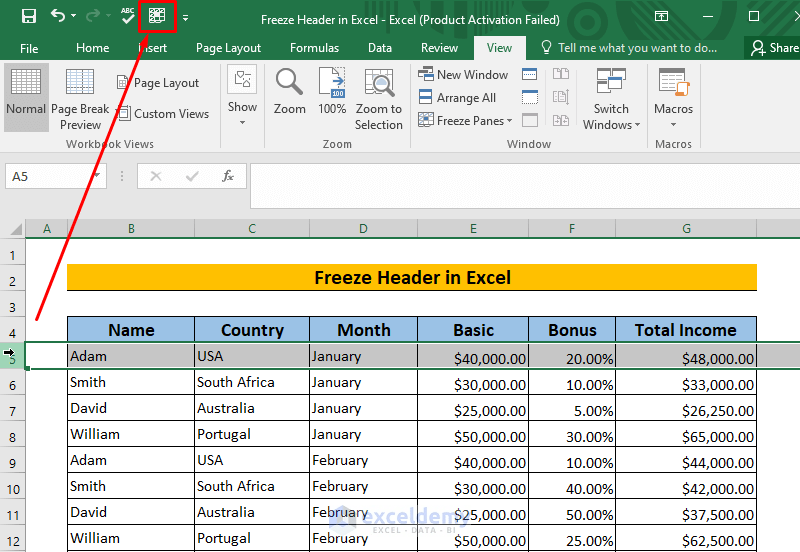Click the Tell me what you want search box
800x552 pixels.
click(630, 48)
